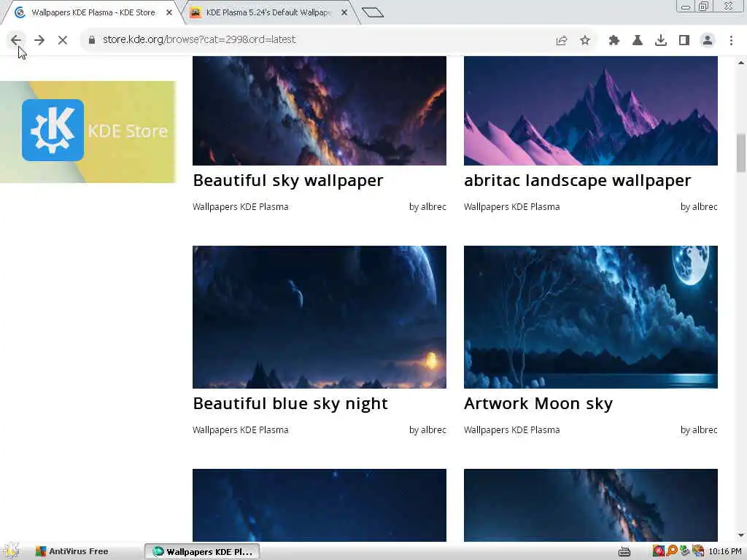Open site info via the lock icon
The height and width of the screenshot is (560, 747).
[x=92, y=40]
